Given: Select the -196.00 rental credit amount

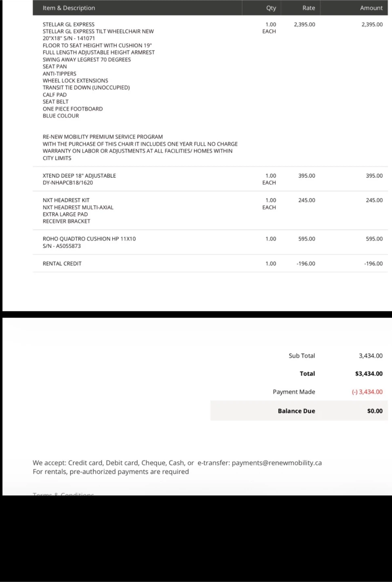Looking at the screenshot, I should (373, 264).
